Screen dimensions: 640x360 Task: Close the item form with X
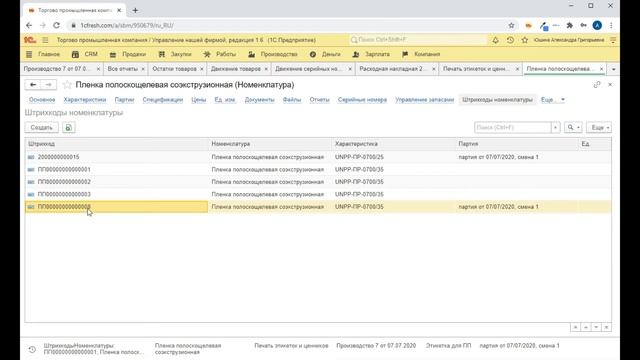click(x=610, y=84)
